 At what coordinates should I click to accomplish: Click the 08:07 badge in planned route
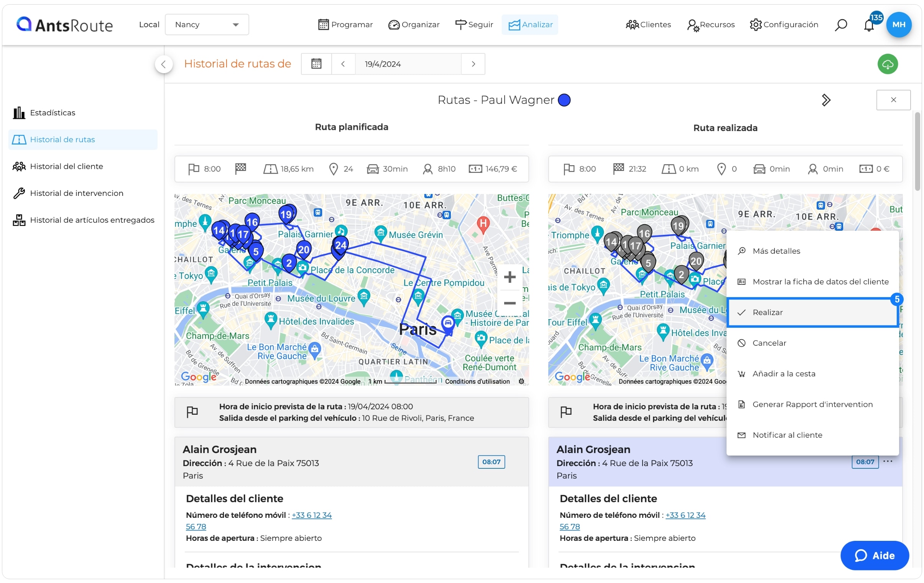coord(491,462)
